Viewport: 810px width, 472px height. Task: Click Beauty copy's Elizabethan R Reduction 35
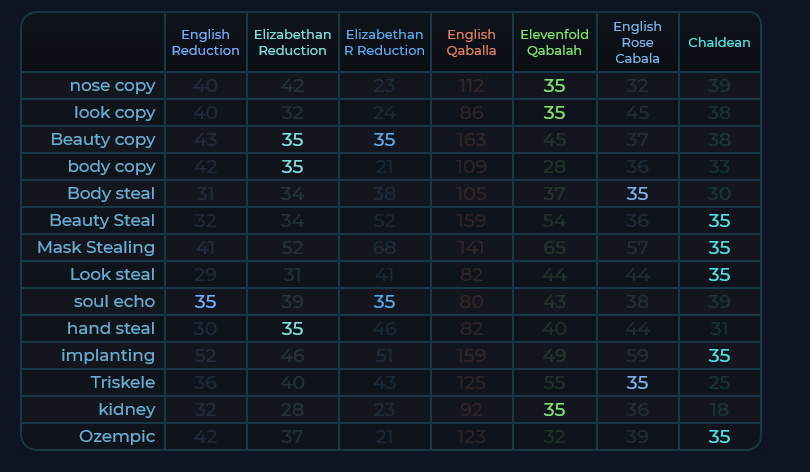[384, 139]
